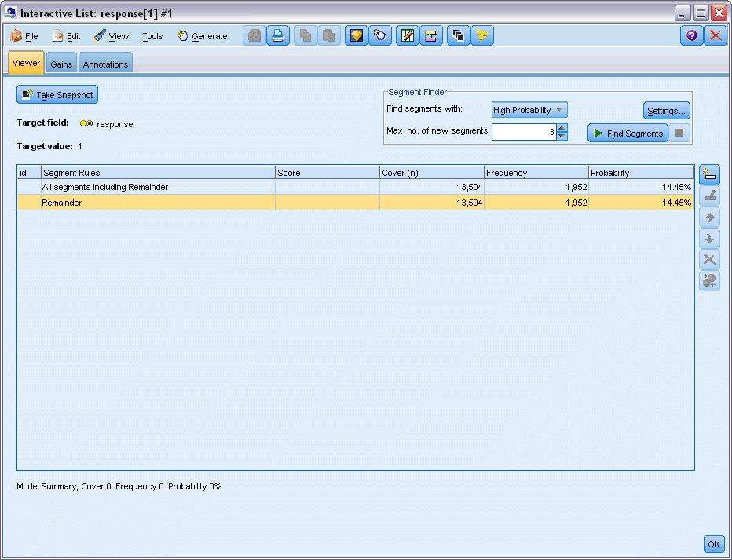Expand the High Probability dropdown
The height and width of the screenshot is (560, 732).
(x=529, y=110)
